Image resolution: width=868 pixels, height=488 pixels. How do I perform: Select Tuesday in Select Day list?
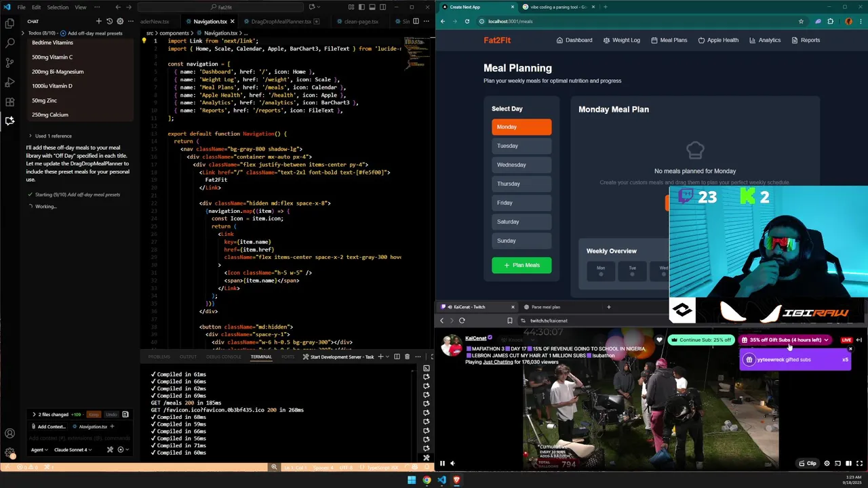tap(521, 146)
